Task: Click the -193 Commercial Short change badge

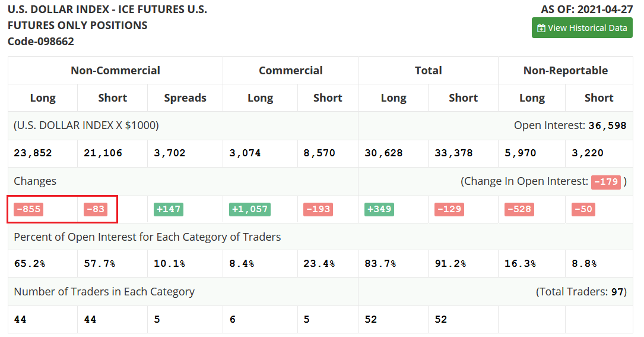Action: point(318,209)
